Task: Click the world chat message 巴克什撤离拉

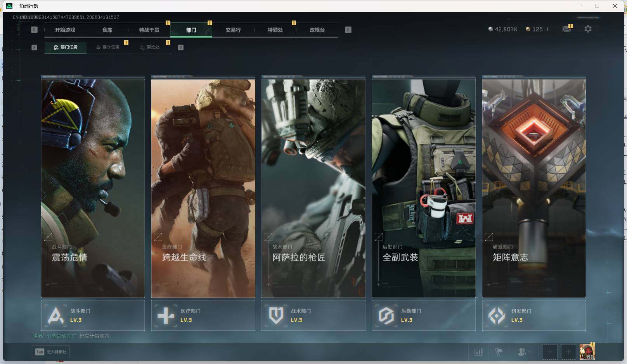Action: (95, 336)
